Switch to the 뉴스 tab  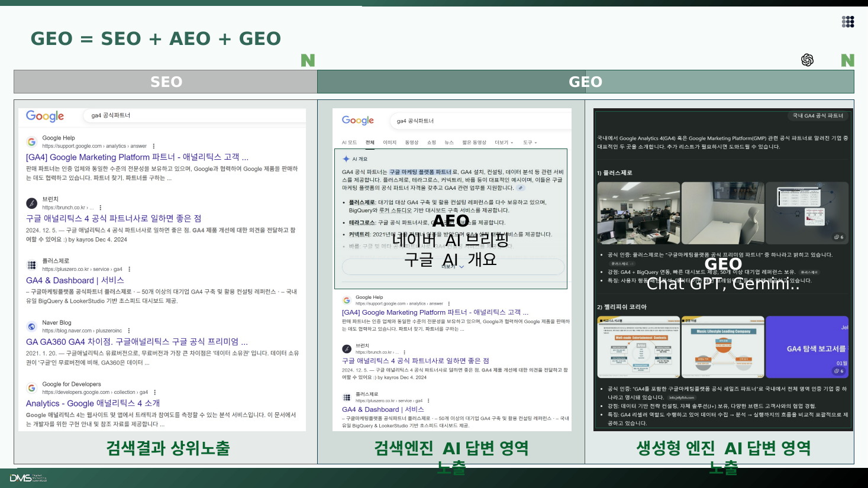point(449,143)
